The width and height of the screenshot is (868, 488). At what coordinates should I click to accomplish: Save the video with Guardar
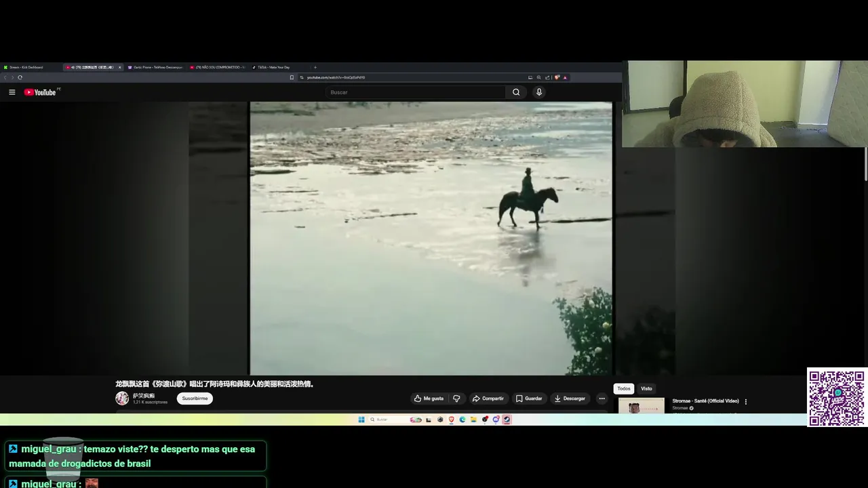point(528,399)
